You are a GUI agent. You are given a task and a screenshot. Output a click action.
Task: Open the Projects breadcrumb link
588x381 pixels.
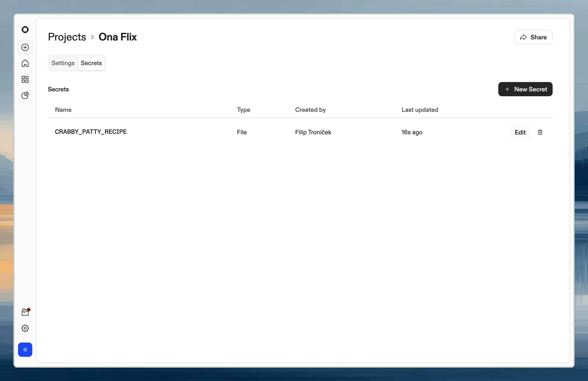(x=67, y=37)
